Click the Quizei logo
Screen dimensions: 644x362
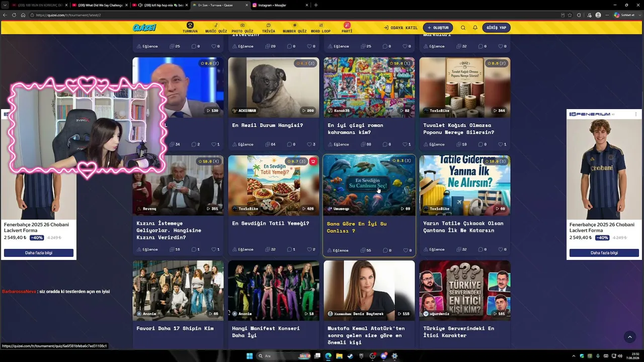pos(144,28)
